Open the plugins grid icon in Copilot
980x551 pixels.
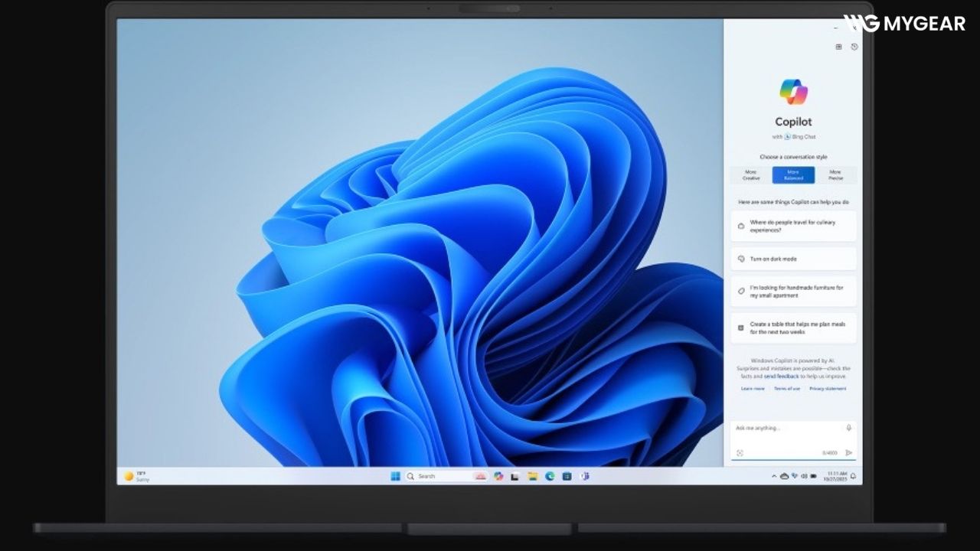838,47
